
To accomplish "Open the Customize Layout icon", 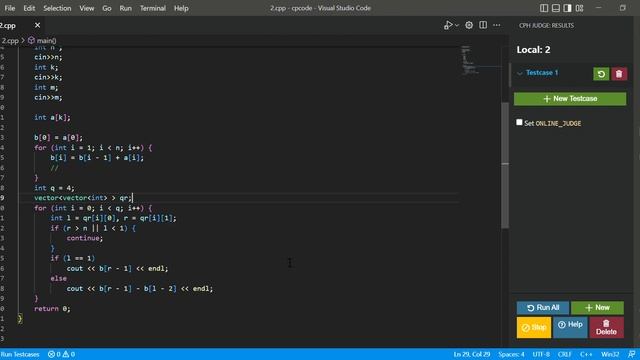I will click(x=579, y=8).
